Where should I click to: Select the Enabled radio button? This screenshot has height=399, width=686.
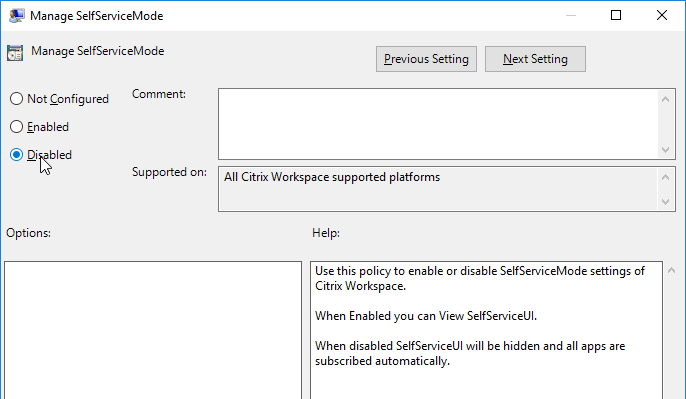[x=16, y=126]
